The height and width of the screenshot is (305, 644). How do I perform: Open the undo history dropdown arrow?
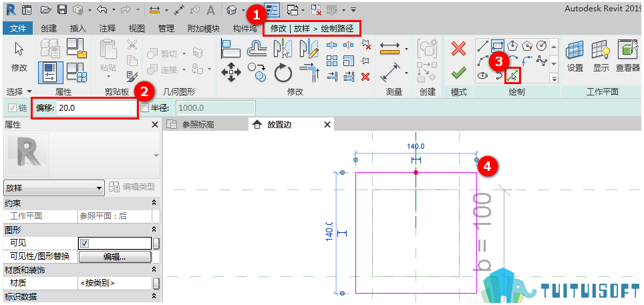pyautogui.click(x=114, y=9)
